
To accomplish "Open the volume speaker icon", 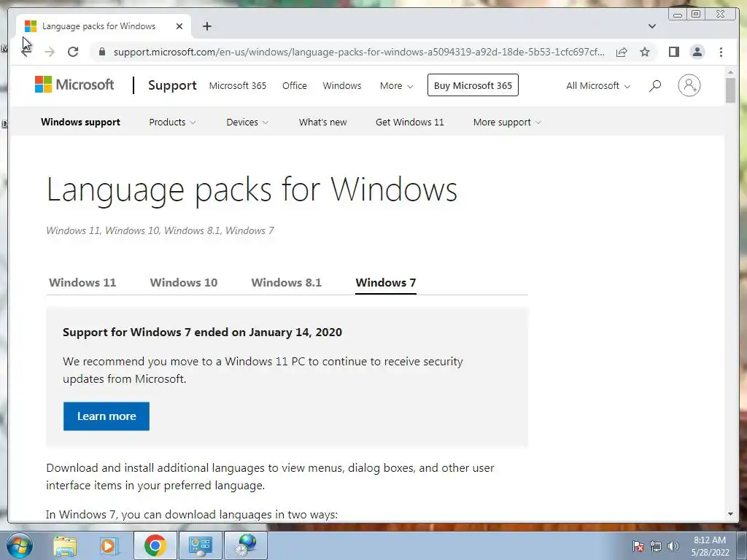I will coord(673,546).
